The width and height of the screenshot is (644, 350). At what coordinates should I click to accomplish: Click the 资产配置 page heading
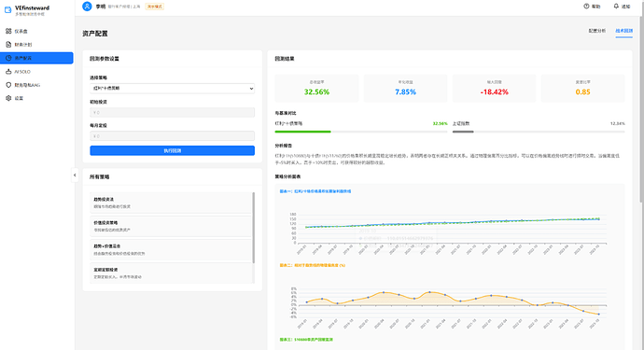pos(95,34)
